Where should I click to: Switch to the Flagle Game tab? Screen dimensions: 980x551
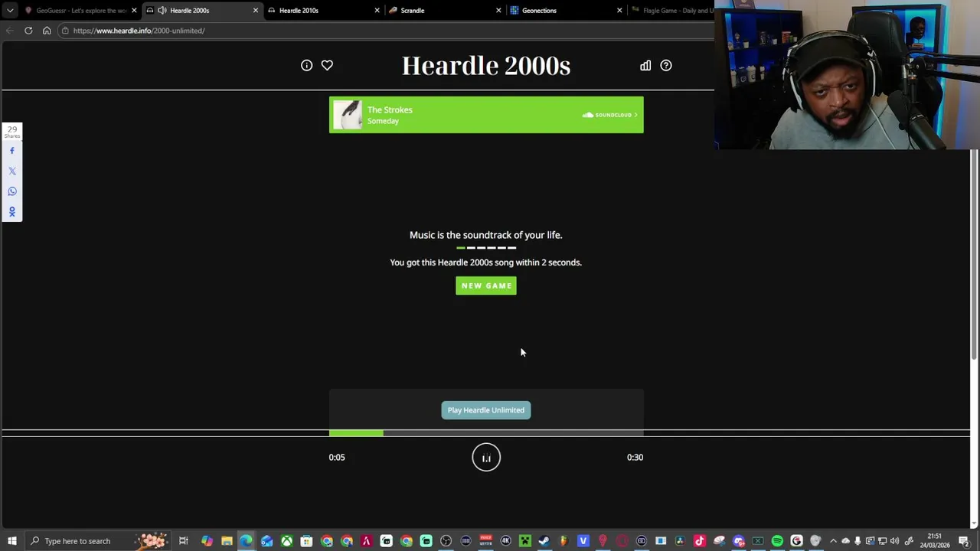point(672,10)
